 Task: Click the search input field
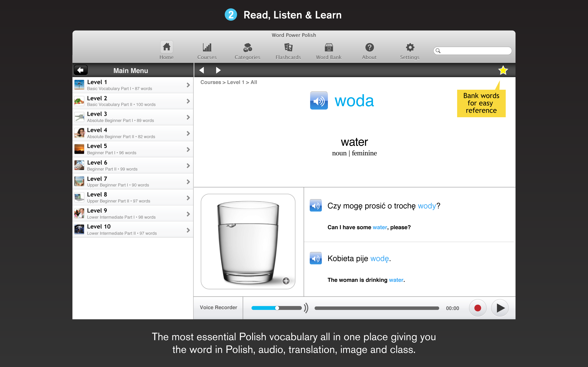click(472, 50)
